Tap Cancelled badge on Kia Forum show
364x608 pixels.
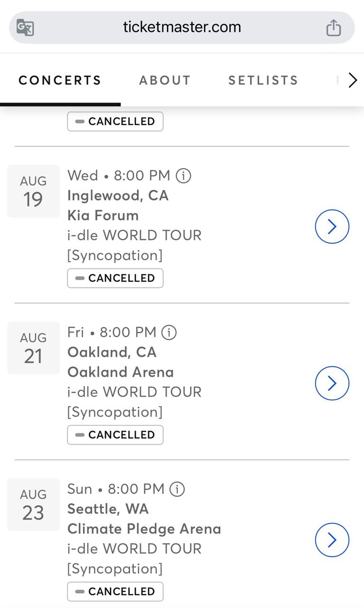coord(115,278)
